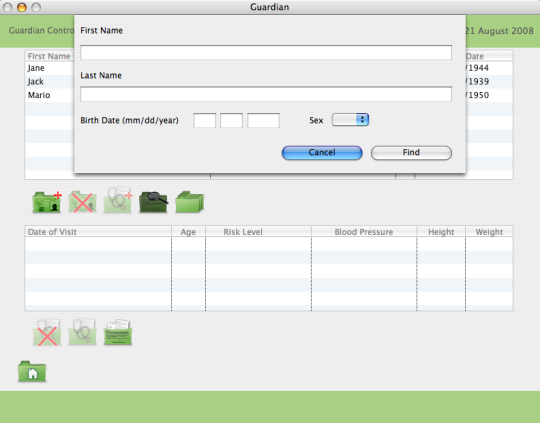
Task: Click the add patient folder icon
Action: 47,202
